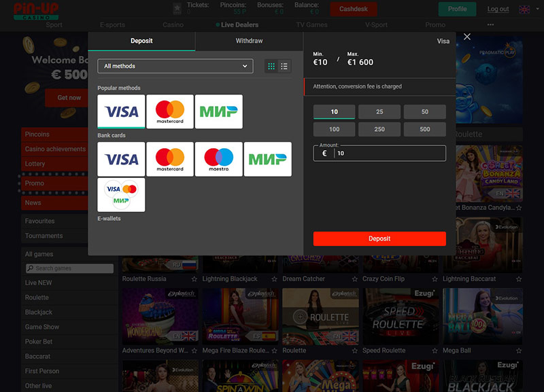Image resolution: width=544 pixels, height=392 pixels.
Task: Open Pincoins in the sidebar
Action: pos(54,135)
